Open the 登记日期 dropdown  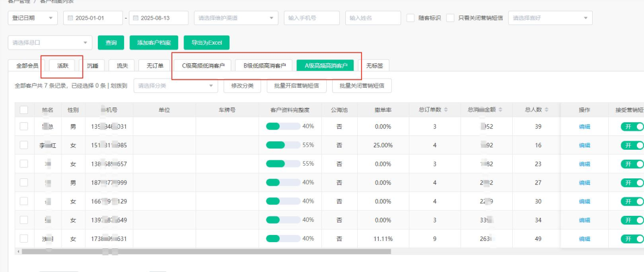(33, 18)
